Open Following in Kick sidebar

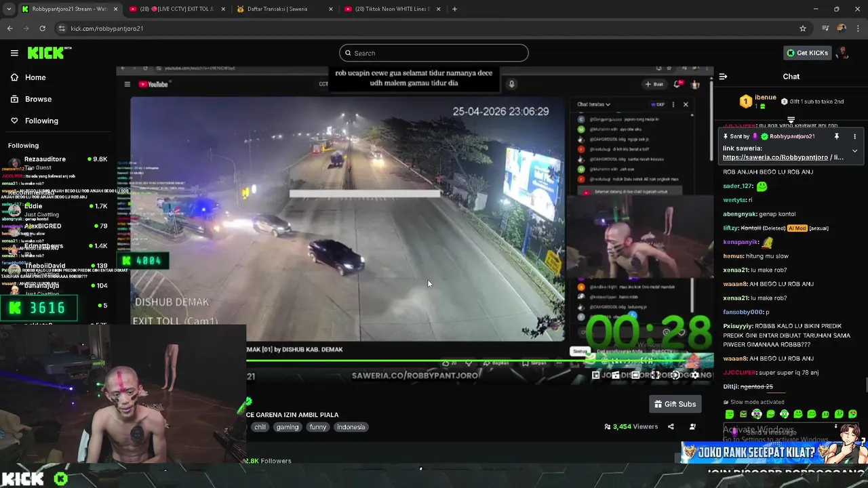pyautogui.click(x=34, y=121)
